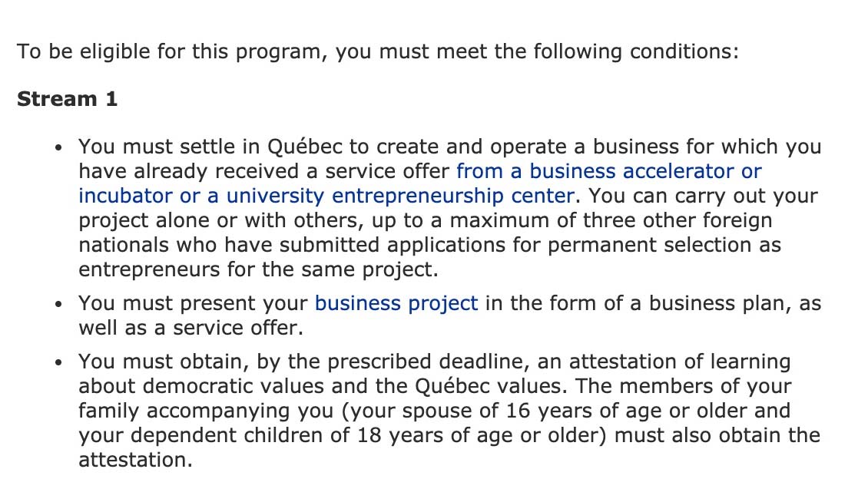868x502 pixels.
Task: Click the third bullet point marker
Action: coord(58,362)
